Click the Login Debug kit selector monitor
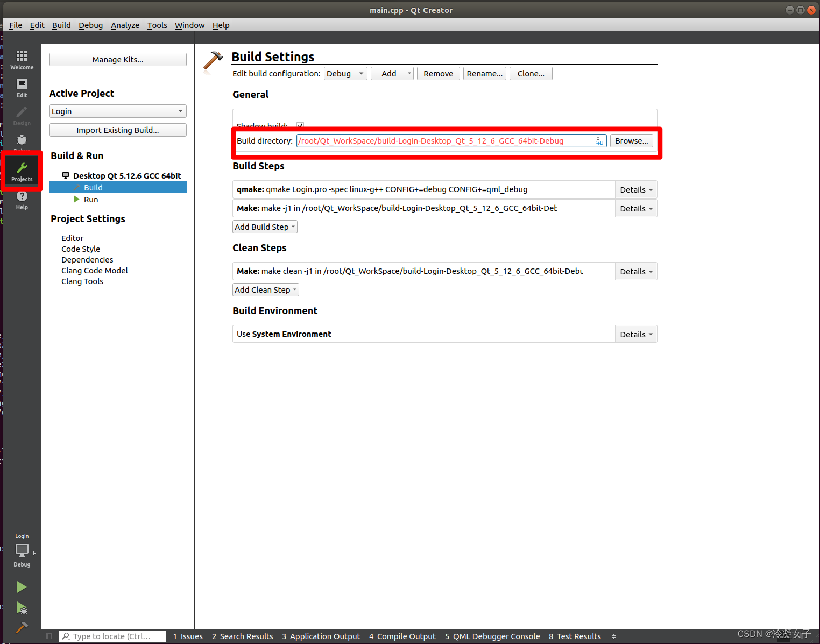This screenshot has height=644, width=820. point(22,550)
